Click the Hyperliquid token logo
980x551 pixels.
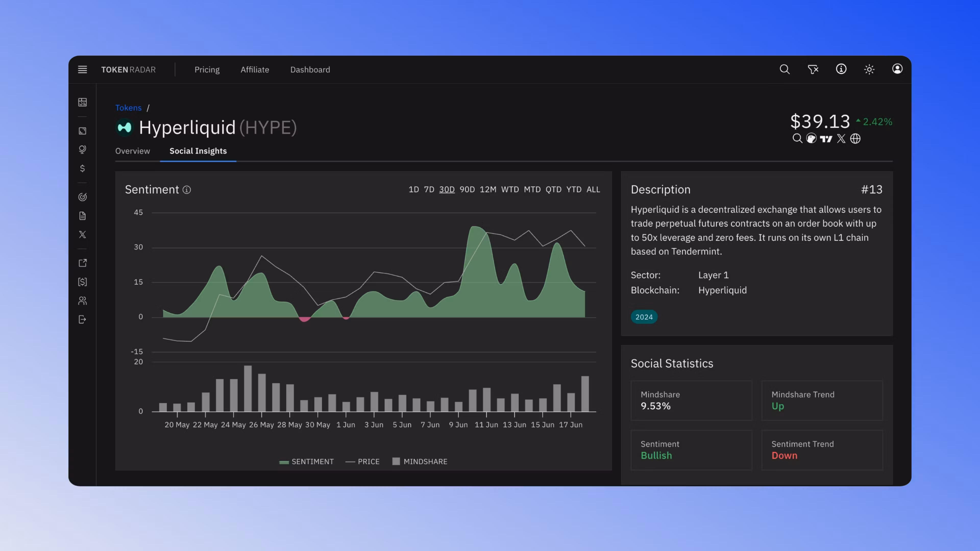[124, 127]
